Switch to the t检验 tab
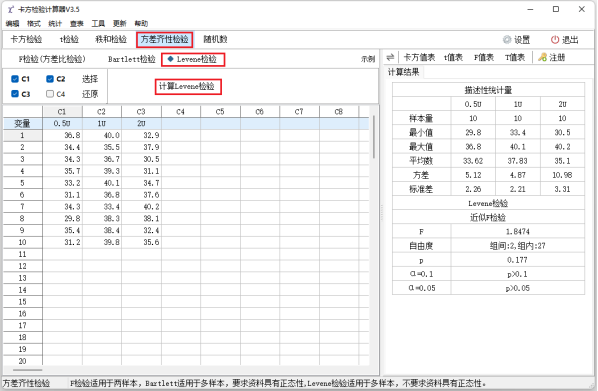Image resolution: width=598 pixels, height=391 pixels. click(x=69, y=39)
